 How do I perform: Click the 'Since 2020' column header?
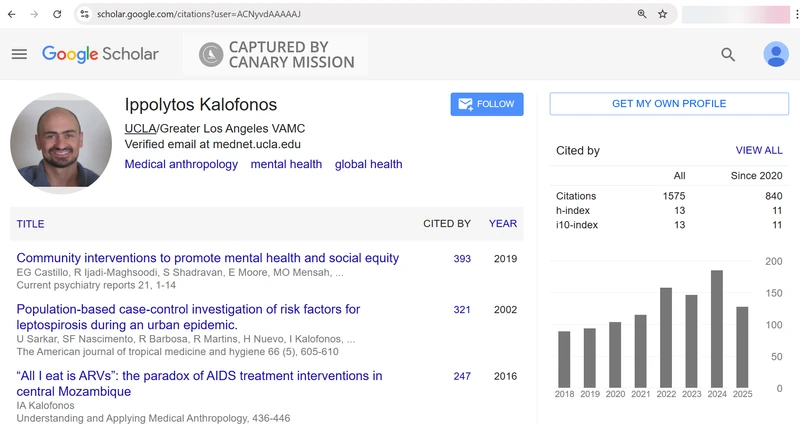[x=756, y=176]
